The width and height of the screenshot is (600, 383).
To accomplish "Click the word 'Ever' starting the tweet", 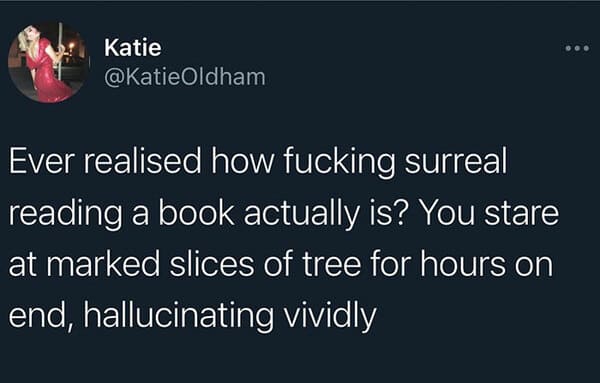I will coord(41,161).
